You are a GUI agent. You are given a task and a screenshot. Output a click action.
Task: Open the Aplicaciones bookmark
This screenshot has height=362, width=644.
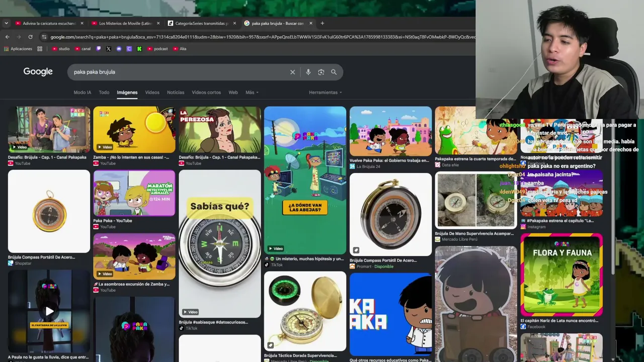coord(18,49)
